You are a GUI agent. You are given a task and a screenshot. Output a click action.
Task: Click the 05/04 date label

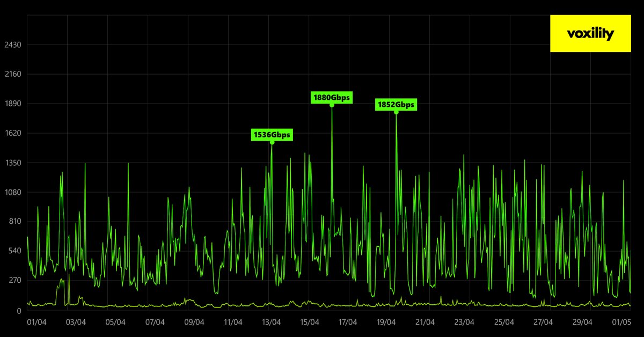(x=115, y=323)
